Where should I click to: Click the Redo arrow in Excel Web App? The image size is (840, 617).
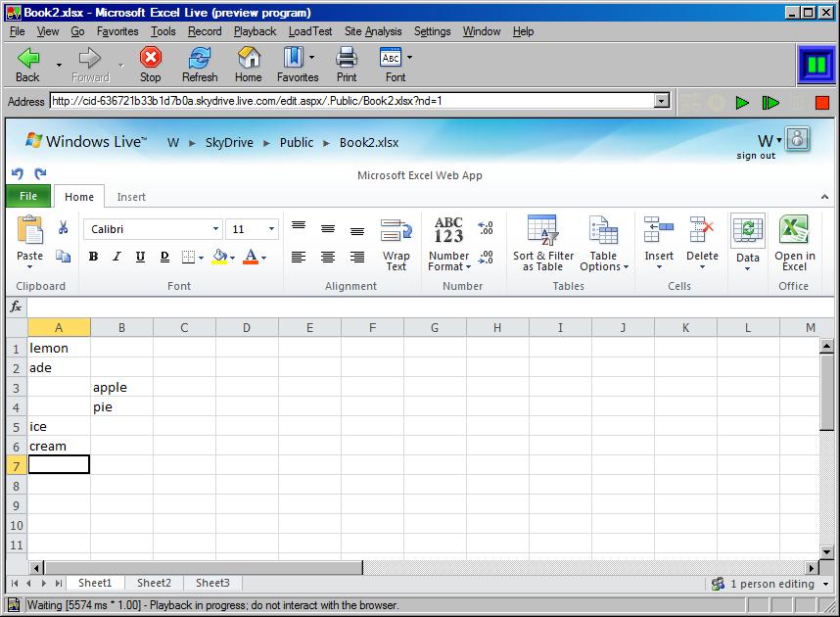tap(40, 173)
